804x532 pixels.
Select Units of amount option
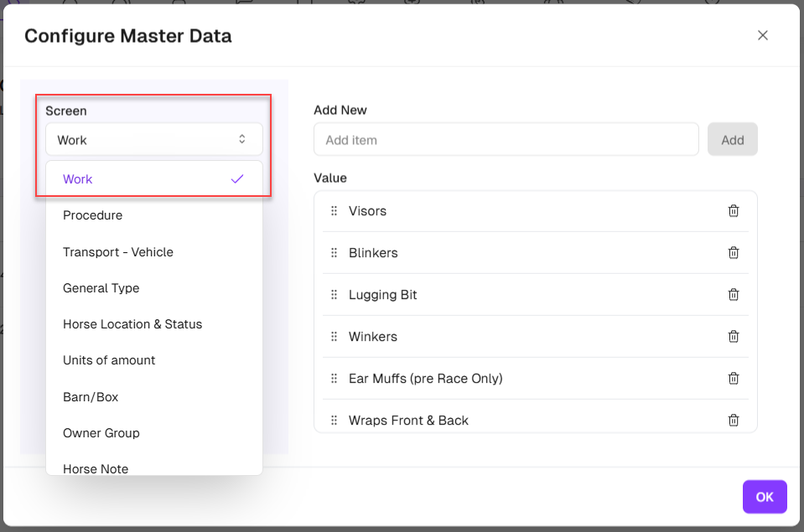point(109,360)
